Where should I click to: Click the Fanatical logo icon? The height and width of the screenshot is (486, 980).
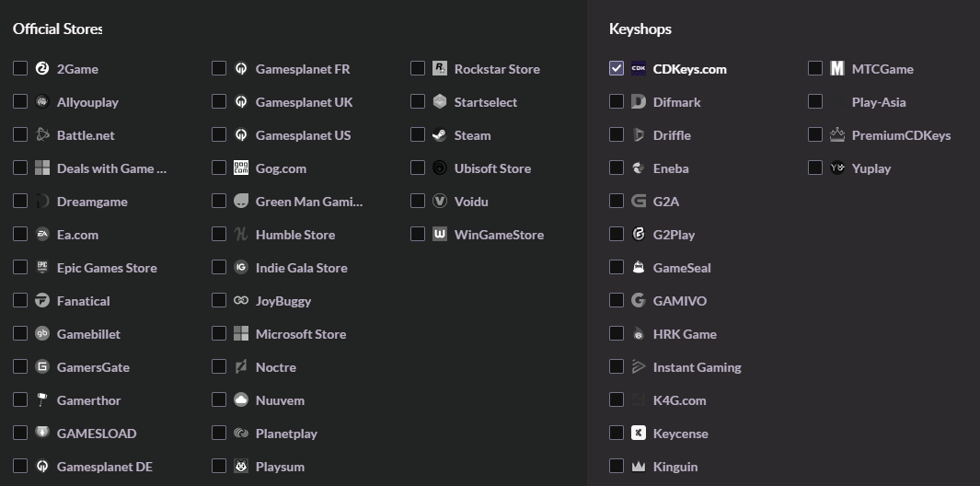[42, 300]
